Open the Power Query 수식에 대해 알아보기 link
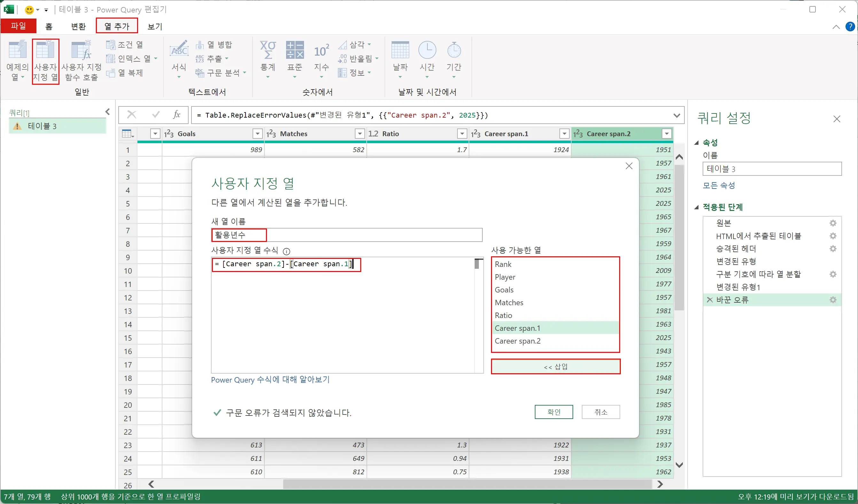The image size is (858, 504). 270,380
